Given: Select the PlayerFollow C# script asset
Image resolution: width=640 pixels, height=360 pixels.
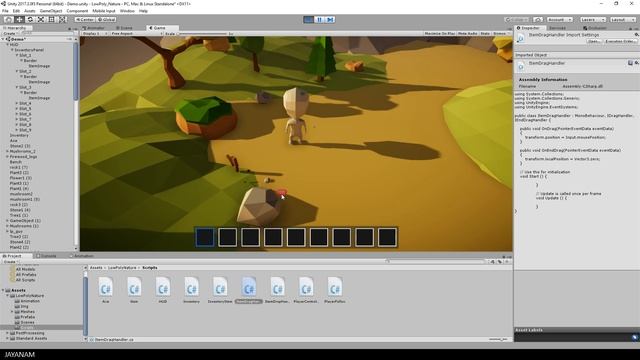Looking at the screenshot, I should tap(335, 289).
